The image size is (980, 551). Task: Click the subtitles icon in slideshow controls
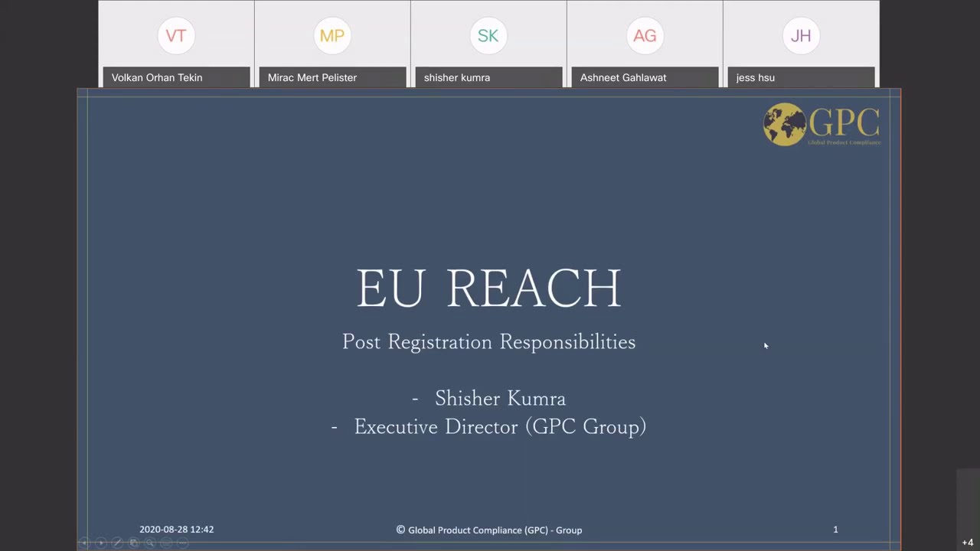pos(166,543)
